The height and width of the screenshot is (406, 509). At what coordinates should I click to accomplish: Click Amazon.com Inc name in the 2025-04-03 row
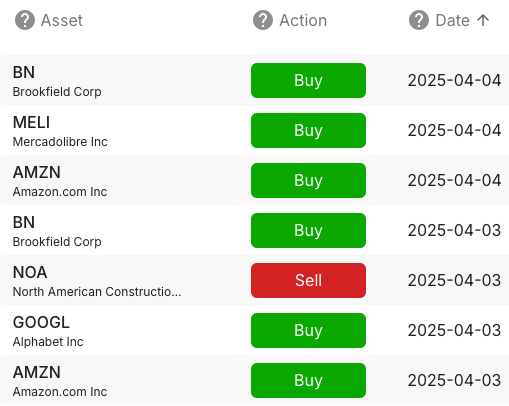coord(60,392)
